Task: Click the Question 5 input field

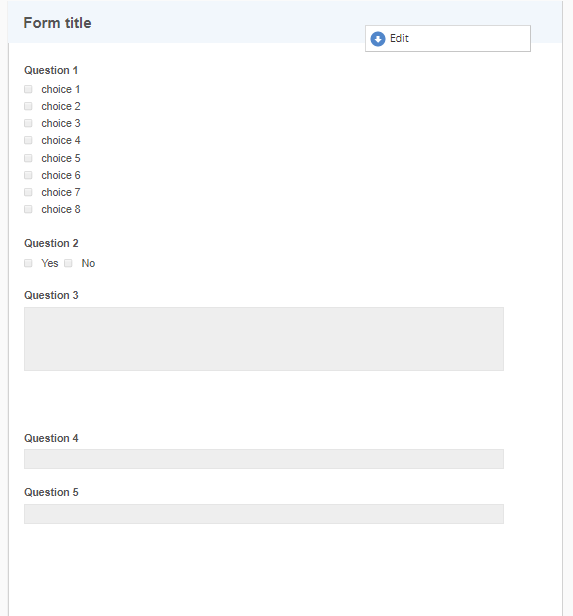Action: point(264,514)
